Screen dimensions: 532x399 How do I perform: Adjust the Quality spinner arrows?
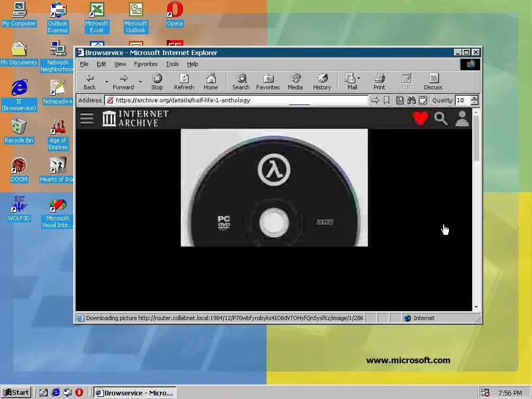tap(474, 100)
